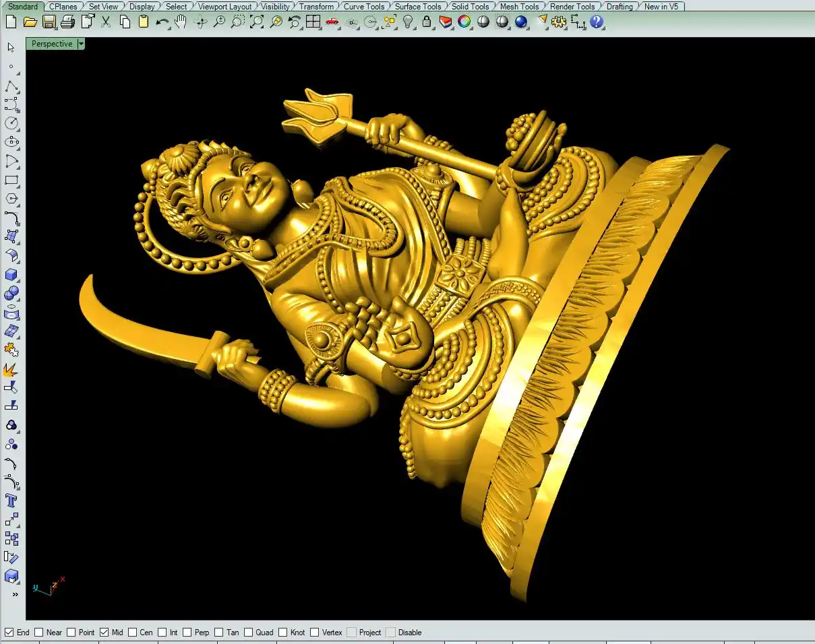The width and height of the screenshot is (815, 644).
Task: Switch to the Mesh Tools tab
Action: pyautogui.click(x=519, y=7)
